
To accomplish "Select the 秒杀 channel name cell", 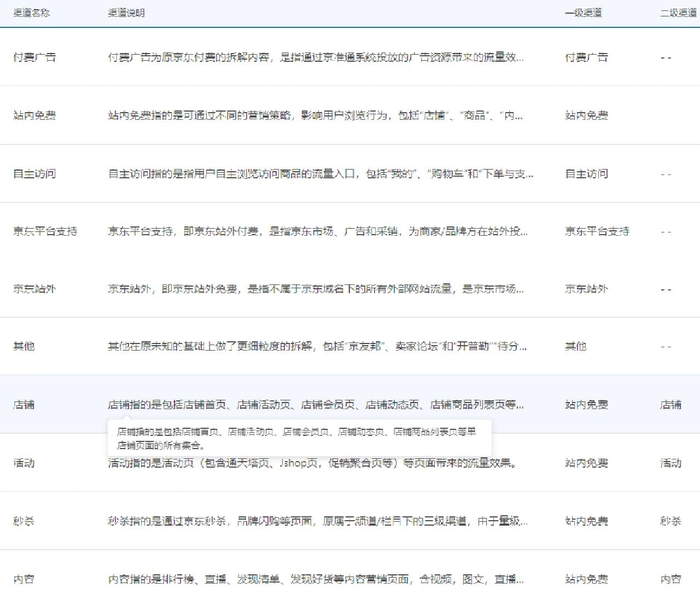I will point(24,521).
